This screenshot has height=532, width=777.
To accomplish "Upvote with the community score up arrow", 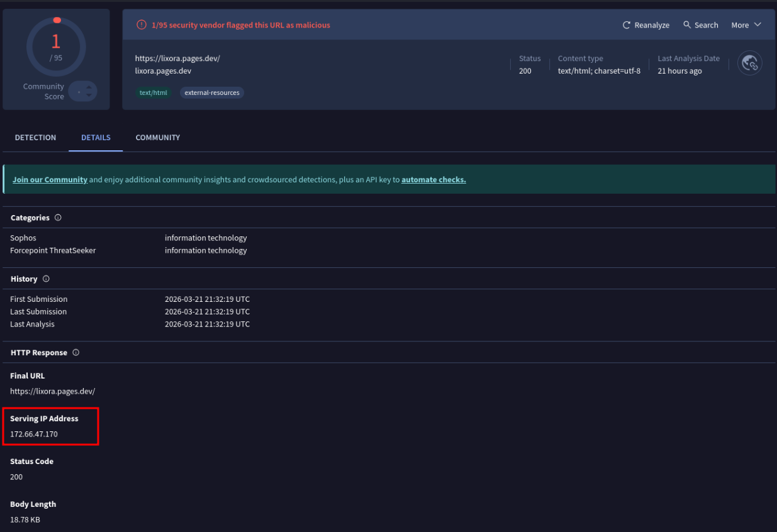I will pyautogui.click(x=89, y=87).
